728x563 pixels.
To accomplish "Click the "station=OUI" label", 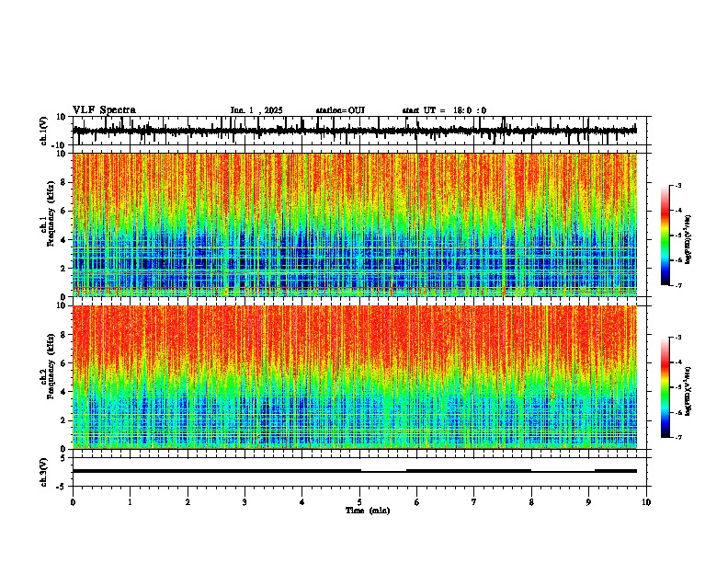I will [x=340, y=110].
